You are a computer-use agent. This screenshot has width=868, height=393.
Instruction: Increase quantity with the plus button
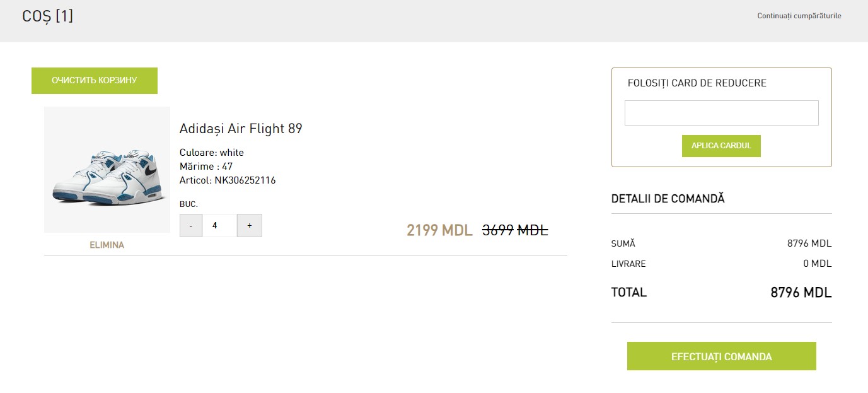(250, 226)
